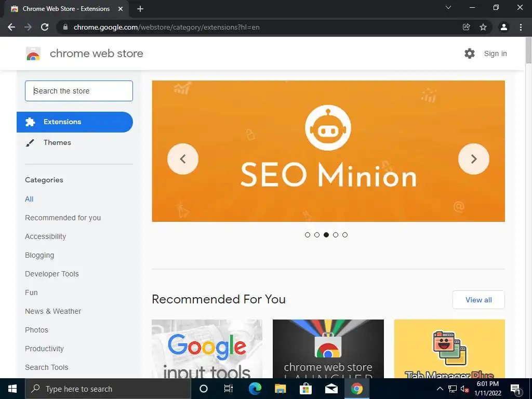Click the Windows taskbar search box

[108, 389]
